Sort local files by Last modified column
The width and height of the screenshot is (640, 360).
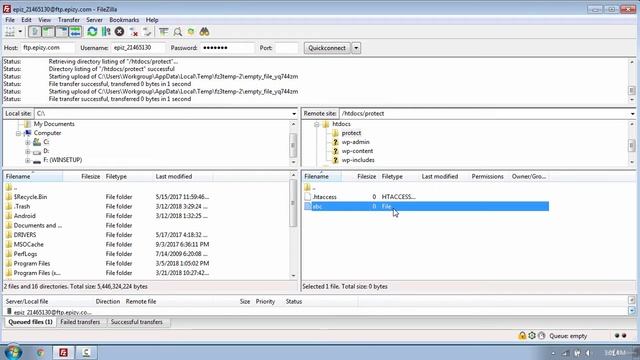pos(182,177)
